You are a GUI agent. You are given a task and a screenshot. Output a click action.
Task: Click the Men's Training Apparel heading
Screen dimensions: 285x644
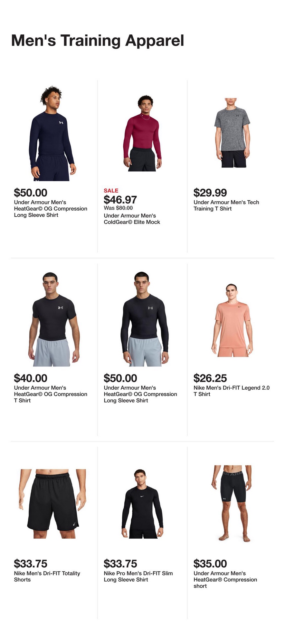pyautogui.click(x=98, y=41)
